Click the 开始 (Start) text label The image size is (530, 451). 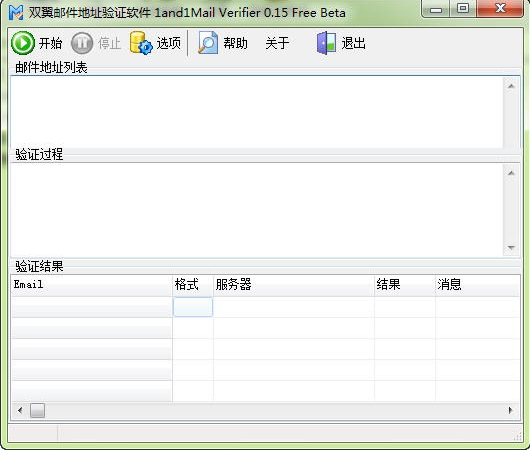pyautogui.click(x=50, y=43)
